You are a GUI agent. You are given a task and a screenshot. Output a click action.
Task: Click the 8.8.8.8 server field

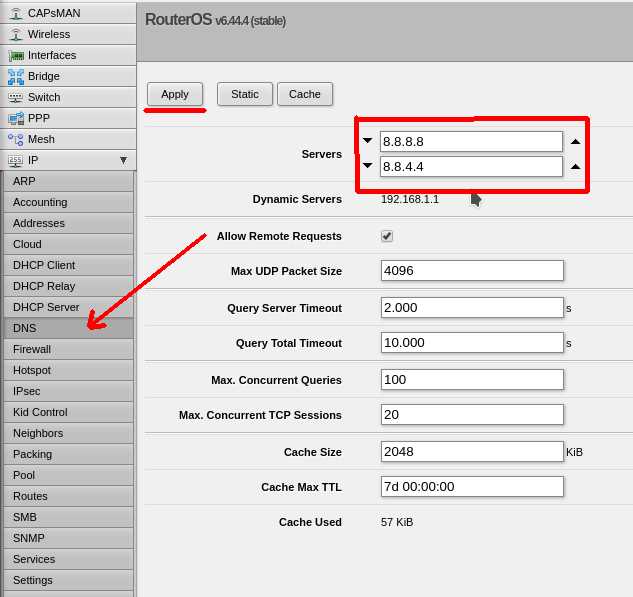tap(471, 142)
